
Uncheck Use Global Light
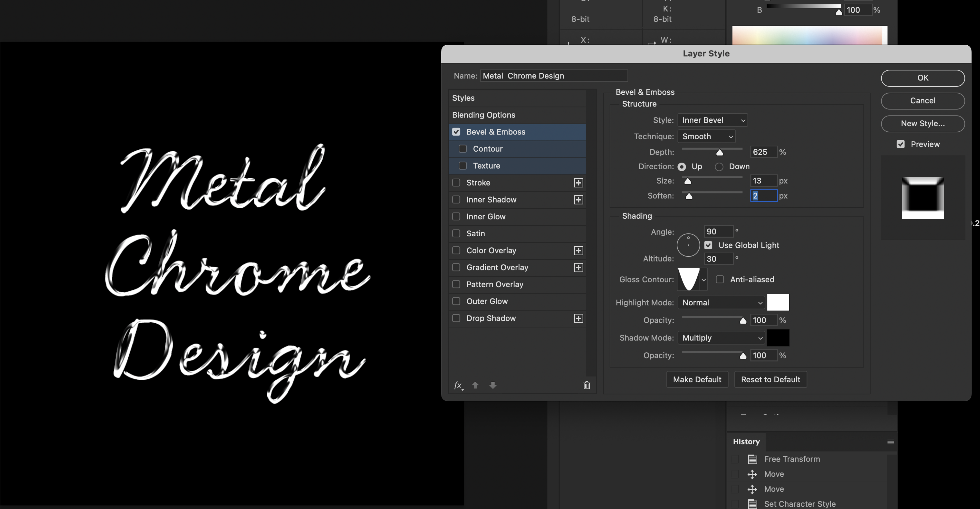(x=708, y=245)
